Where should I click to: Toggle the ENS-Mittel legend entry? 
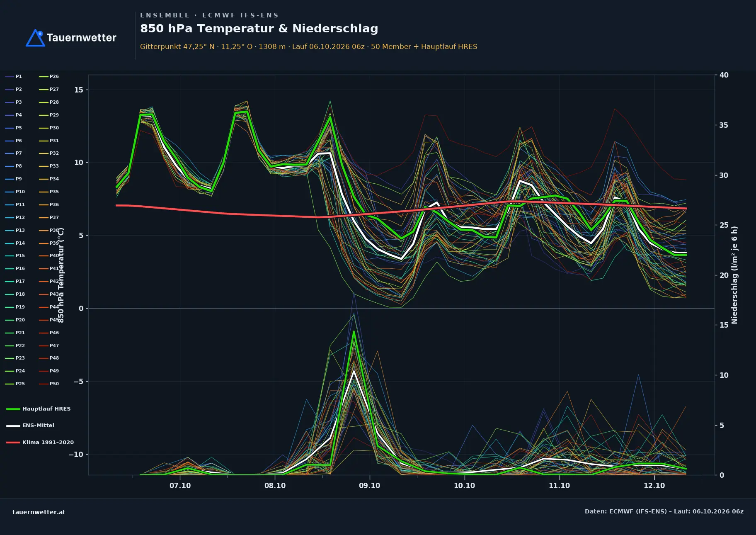pyautogui.click(x=30, y=426)
